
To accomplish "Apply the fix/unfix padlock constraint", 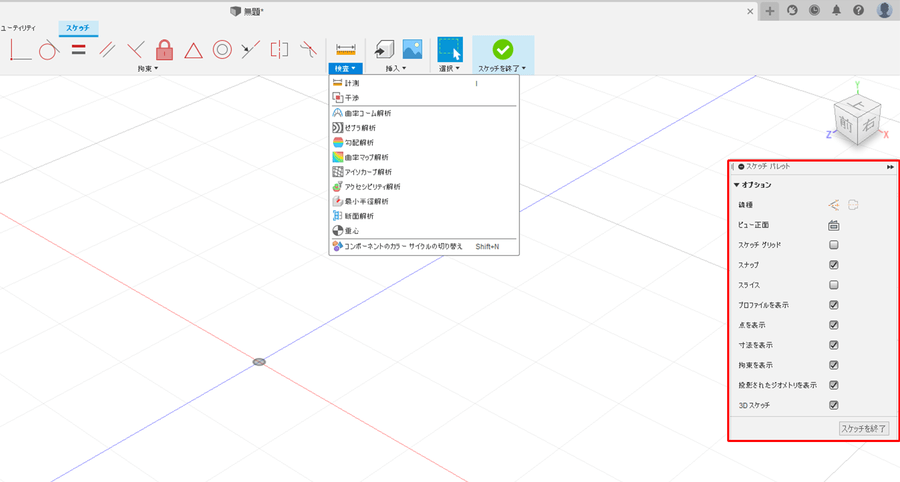I will [164, 50].
